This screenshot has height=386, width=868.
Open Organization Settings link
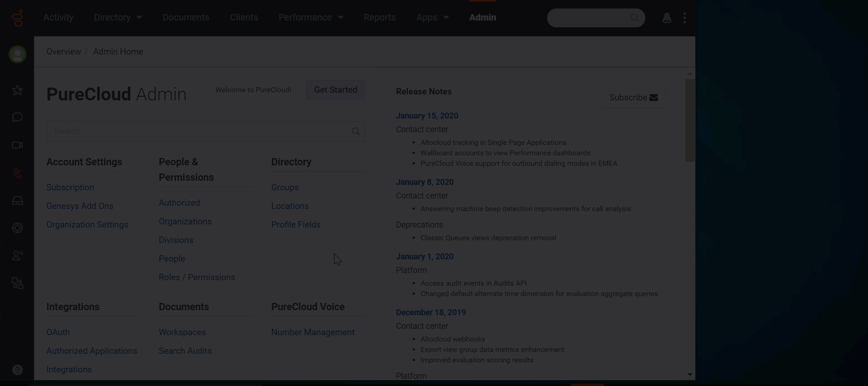pyautogui.click(x=87, y=225)
